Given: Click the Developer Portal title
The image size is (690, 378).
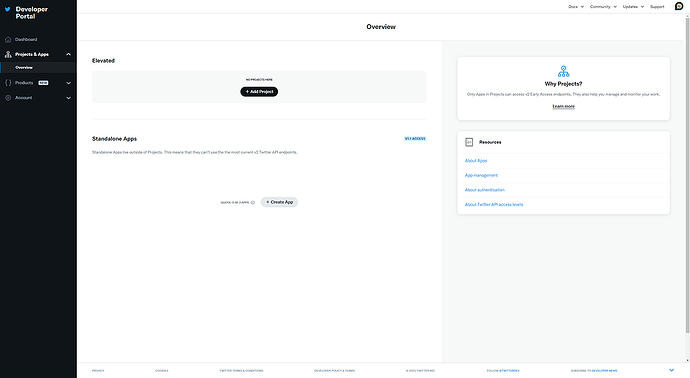Looking at the screenshot, I should [x=31, y=12].
